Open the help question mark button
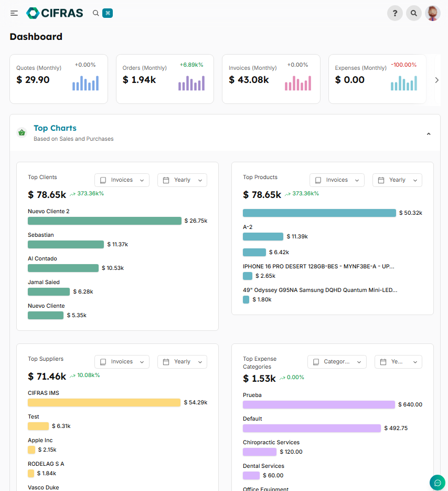 (394, 13)
